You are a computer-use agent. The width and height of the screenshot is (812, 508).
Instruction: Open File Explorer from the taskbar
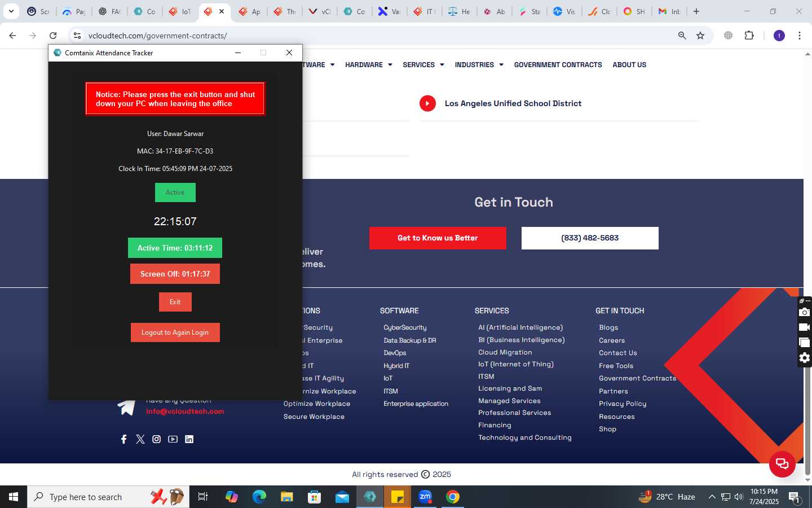point(287,497)
